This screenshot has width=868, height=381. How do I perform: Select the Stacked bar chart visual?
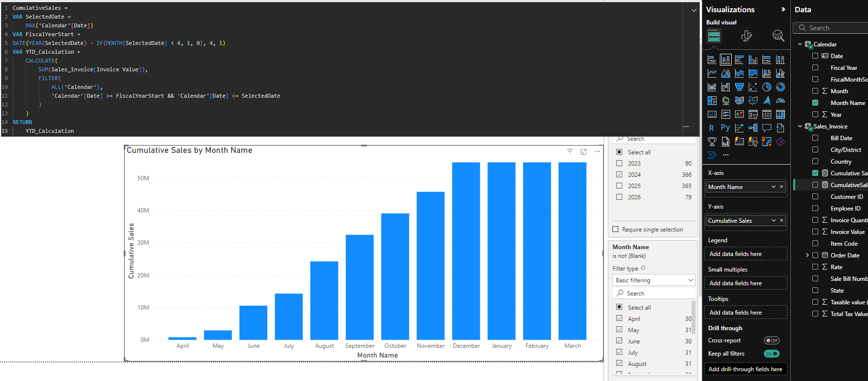click(712, 60)
